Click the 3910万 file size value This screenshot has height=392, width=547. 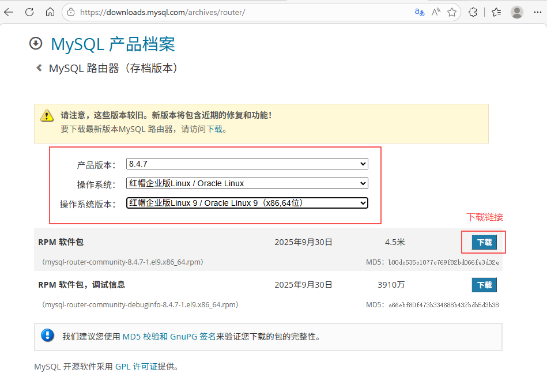pyautogui.click(x=391, y=285)
